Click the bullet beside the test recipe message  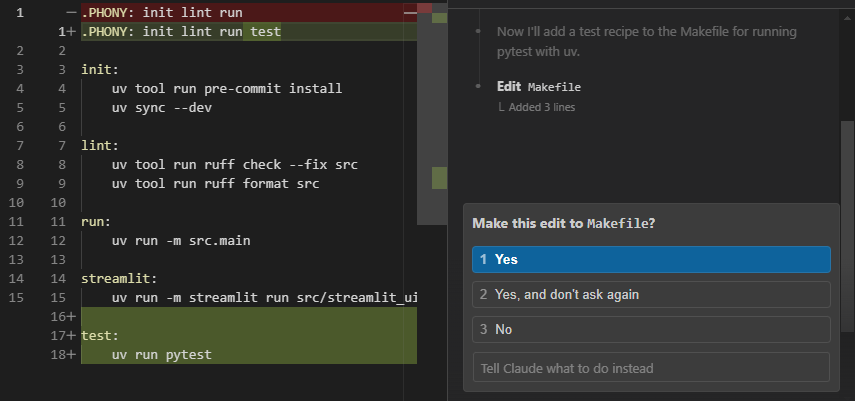(x=479, y=31)
